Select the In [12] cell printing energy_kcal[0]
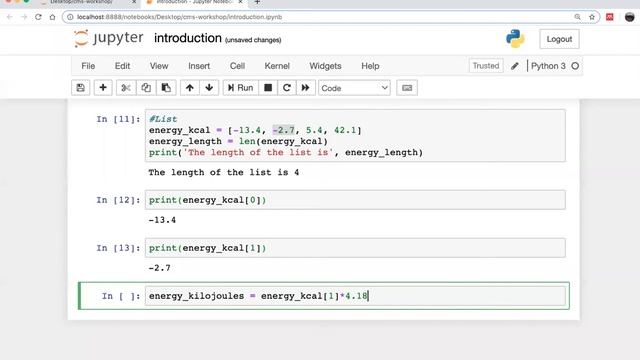 point(355,200)
